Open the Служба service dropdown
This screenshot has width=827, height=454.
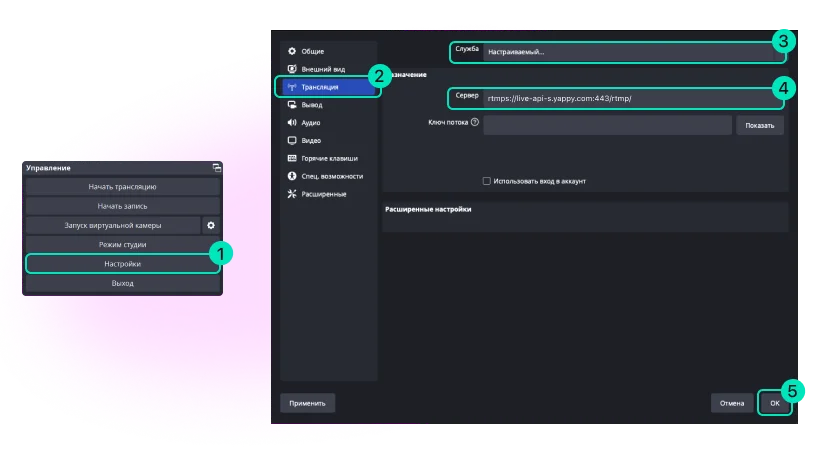tap(630, 51)
